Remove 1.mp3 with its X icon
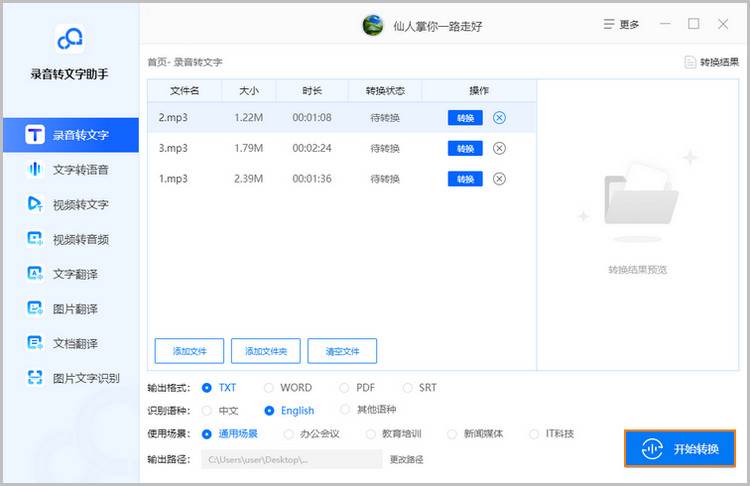This screenshot has height=486, width=750. [x=499, y=179]
